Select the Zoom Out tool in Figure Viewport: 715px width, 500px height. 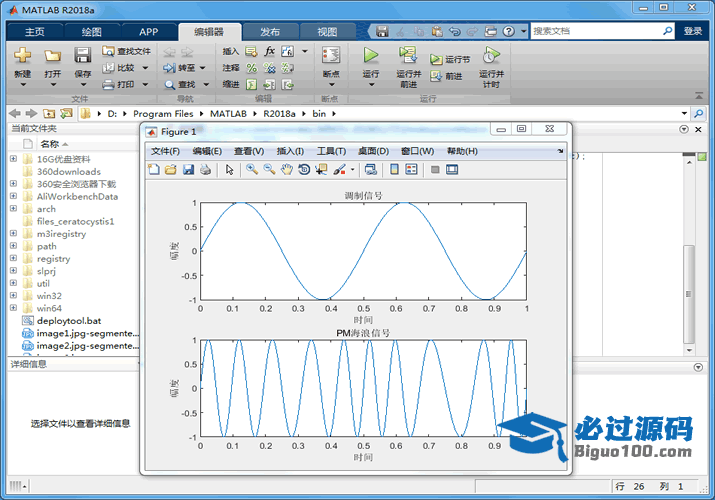(269, 170)
